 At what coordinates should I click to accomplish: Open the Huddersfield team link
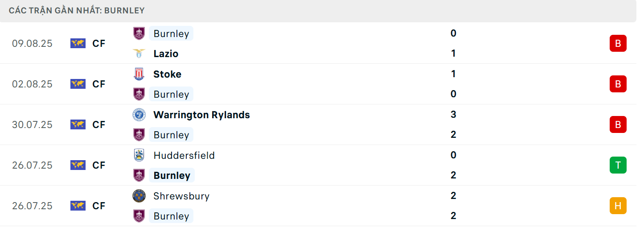(184, 155)
